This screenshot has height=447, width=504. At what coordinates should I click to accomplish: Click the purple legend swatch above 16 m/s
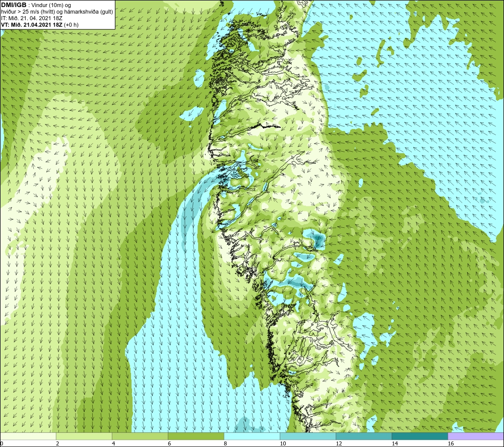476,436
